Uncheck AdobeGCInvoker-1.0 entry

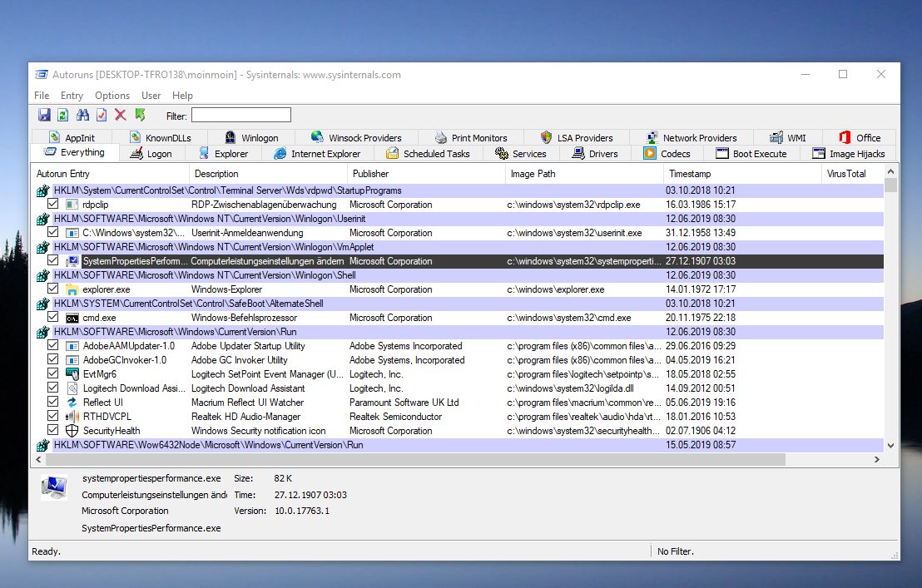(53, 359)
